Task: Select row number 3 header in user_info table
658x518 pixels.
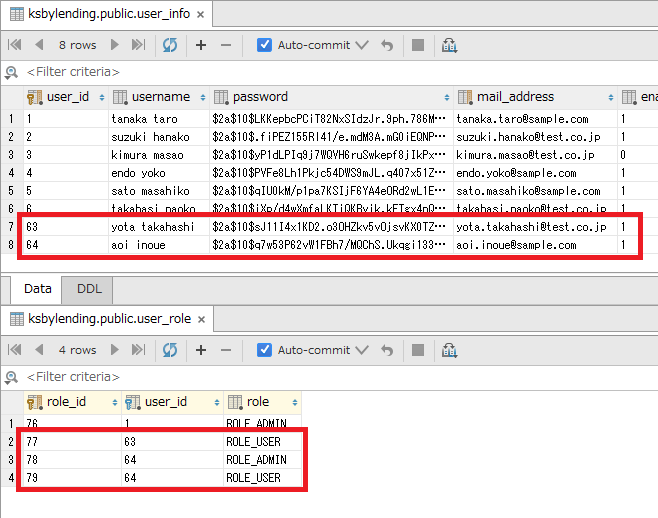Action: click(x=11, y=155)
